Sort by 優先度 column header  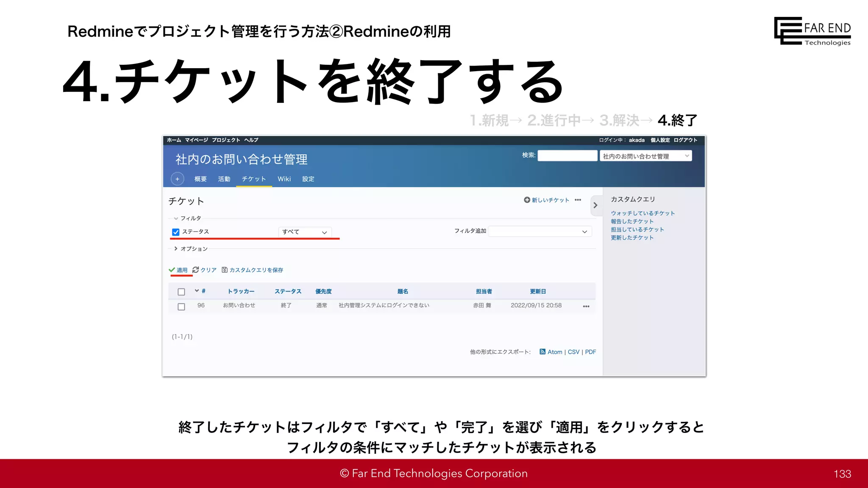(323, 291)
